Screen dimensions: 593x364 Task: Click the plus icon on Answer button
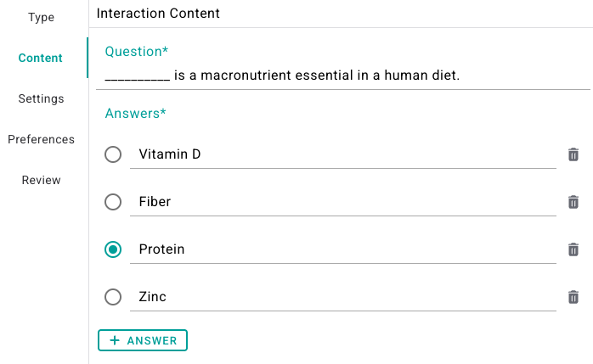(x=115, y=340)
